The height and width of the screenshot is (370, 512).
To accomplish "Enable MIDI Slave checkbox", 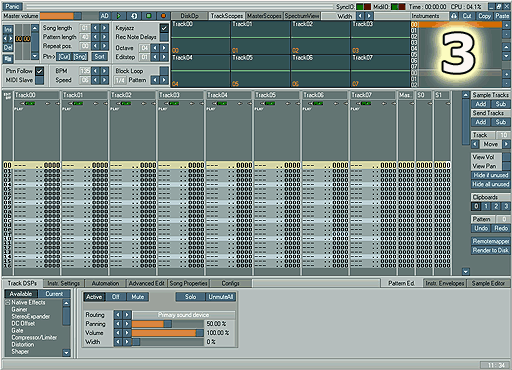I will 39,80.
